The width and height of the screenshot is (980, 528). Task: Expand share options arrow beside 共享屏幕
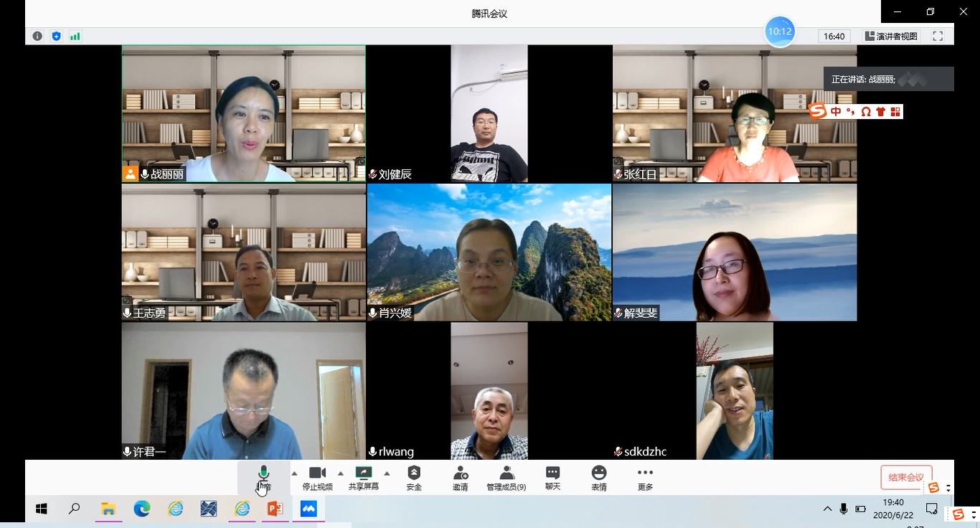coord(387,473)
